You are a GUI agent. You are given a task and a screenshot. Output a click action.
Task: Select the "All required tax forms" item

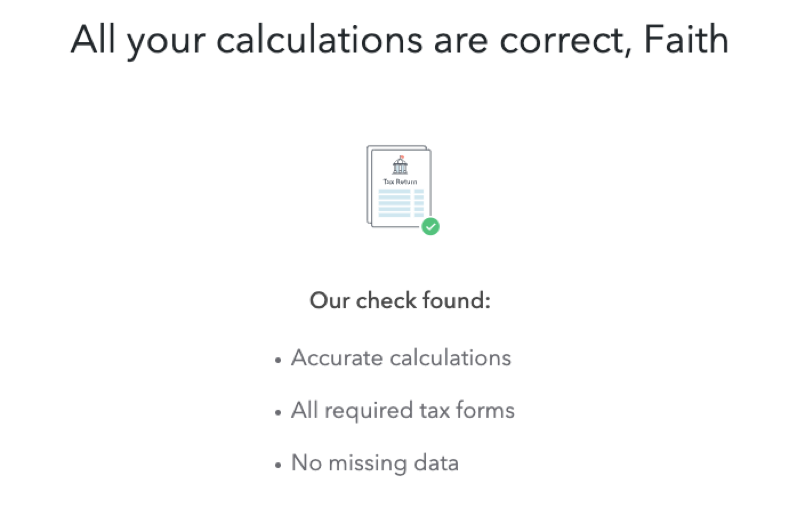tap(402, 411)
